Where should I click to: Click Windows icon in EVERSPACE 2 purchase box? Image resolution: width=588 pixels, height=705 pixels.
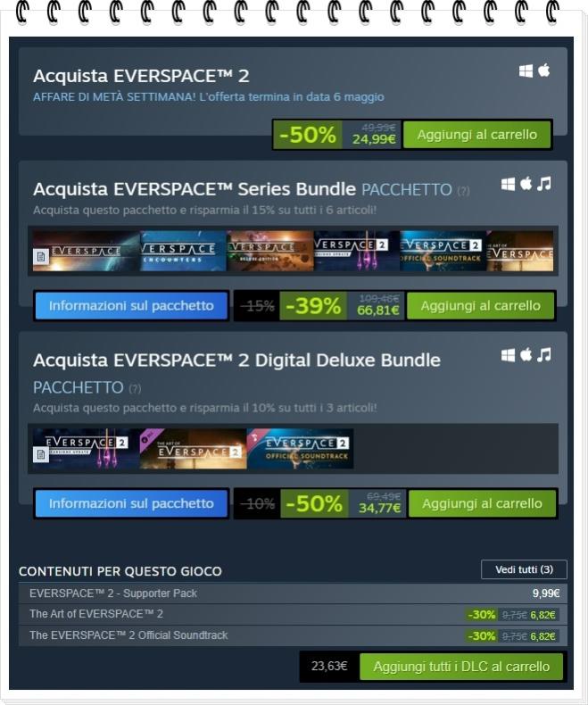[x=526, y=71]
